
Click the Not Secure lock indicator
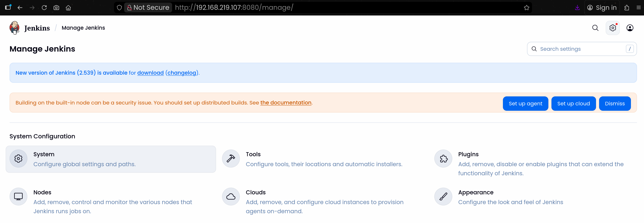tap(148, 8)
